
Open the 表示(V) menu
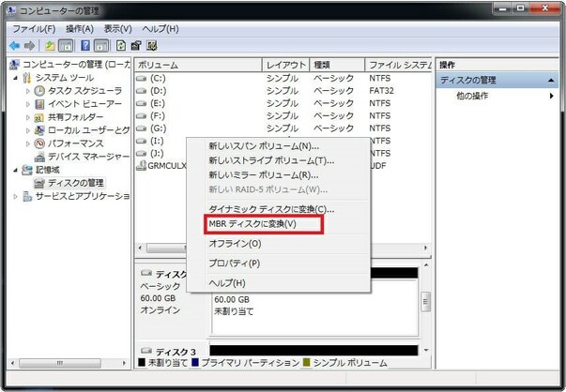pyautogui.click(x=118, y=29)
